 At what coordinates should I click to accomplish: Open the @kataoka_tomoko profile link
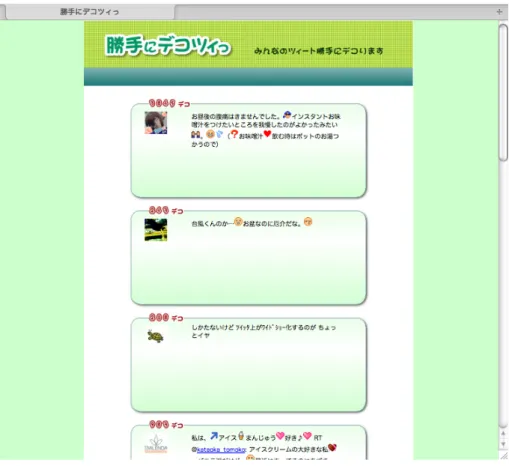(221, 450)
